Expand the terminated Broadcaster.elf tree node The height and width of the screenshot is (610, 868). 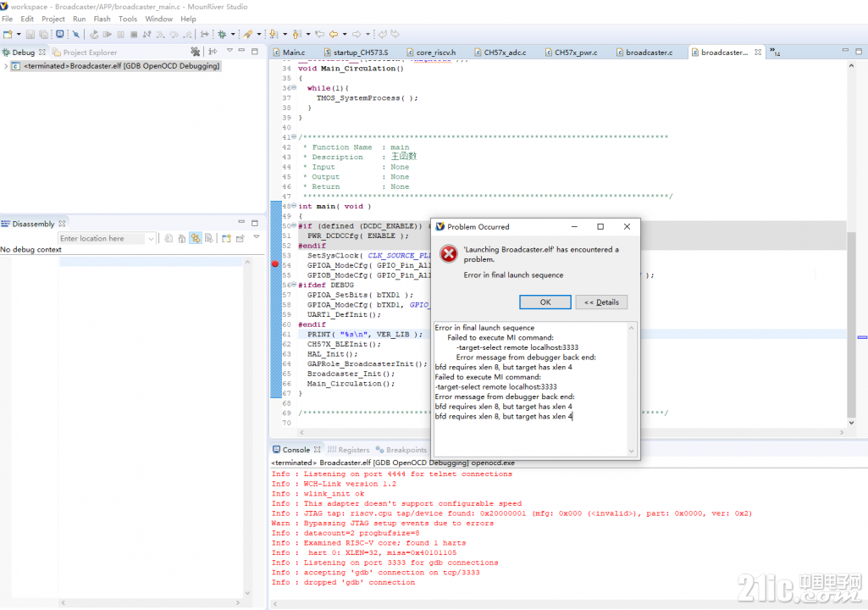tap(6, 66)
